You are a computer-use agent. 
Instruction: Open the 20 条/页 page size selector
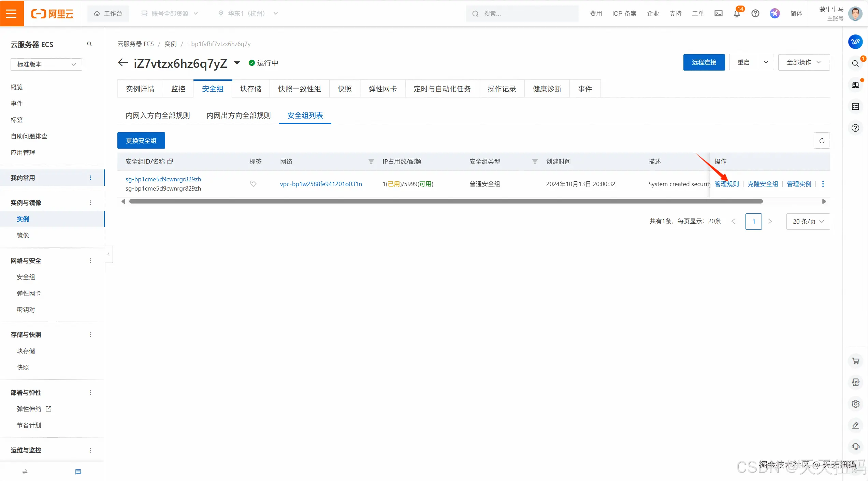pos(808,221)
